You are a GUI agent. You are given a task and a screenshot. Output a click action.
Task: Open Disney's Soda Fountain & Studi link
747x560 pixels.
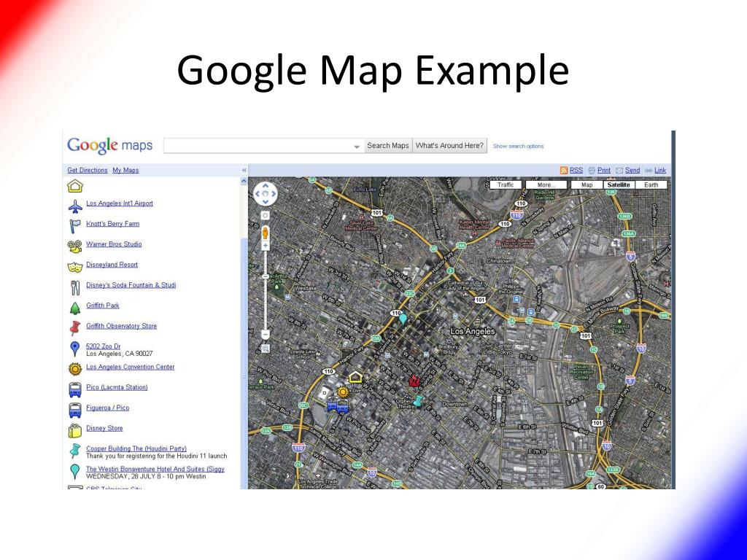tap(131, 285)
